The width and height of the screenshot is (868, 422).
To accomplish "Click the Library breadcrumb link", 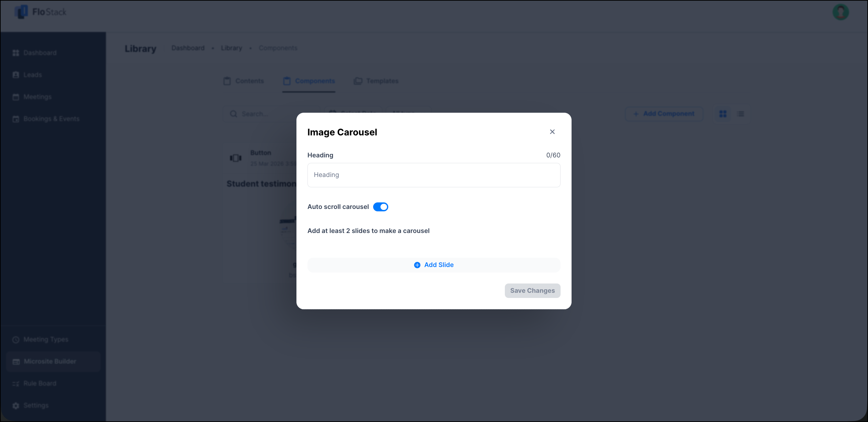I will (x=231, y=48).
